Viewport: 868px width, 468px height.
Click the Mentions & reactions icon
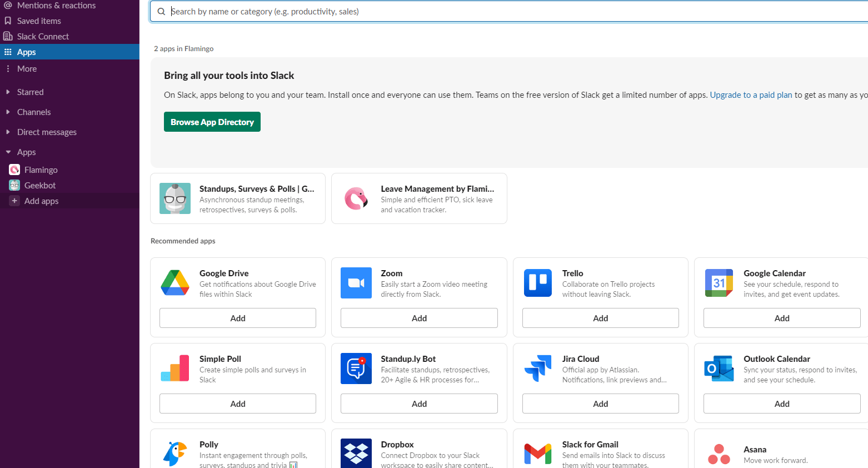click(8, 5)
